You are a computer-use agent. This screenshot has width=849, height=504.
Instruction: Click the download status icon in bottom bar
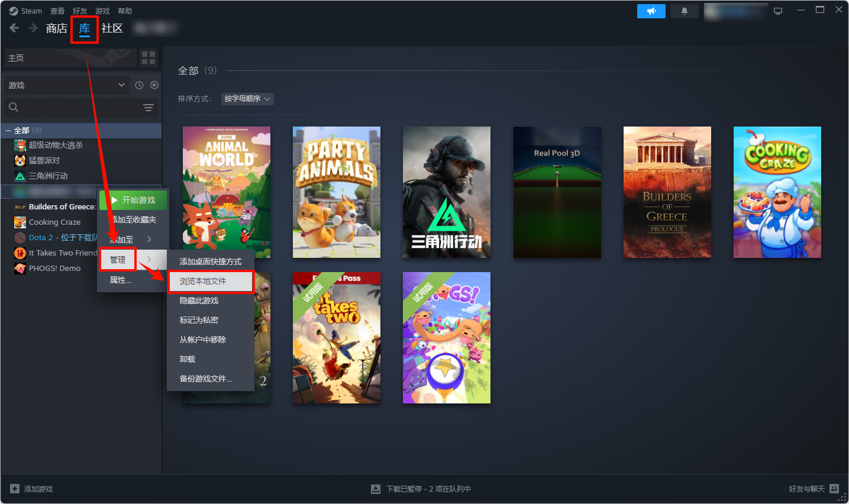pos(376,489)
